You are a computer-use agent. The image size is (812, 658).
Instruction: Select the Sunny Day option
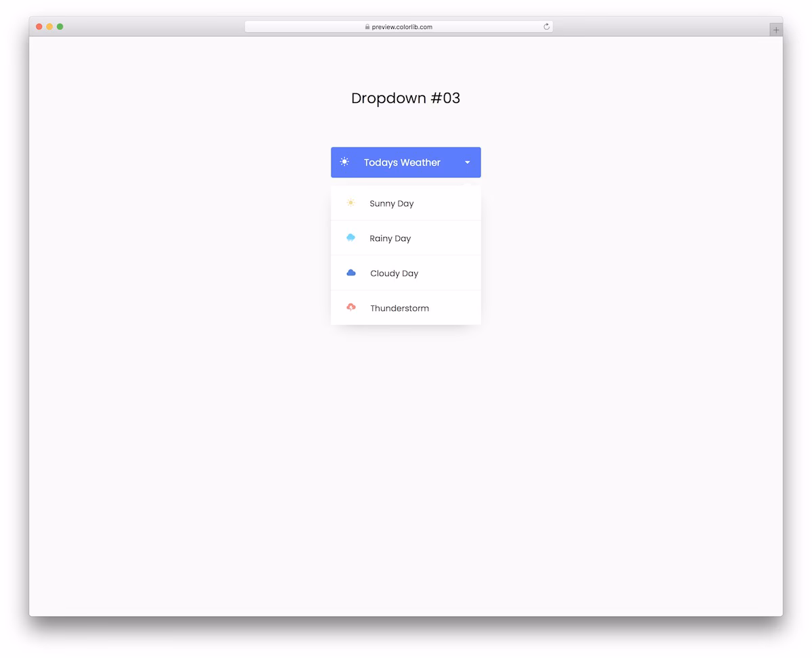coord(406,203)
